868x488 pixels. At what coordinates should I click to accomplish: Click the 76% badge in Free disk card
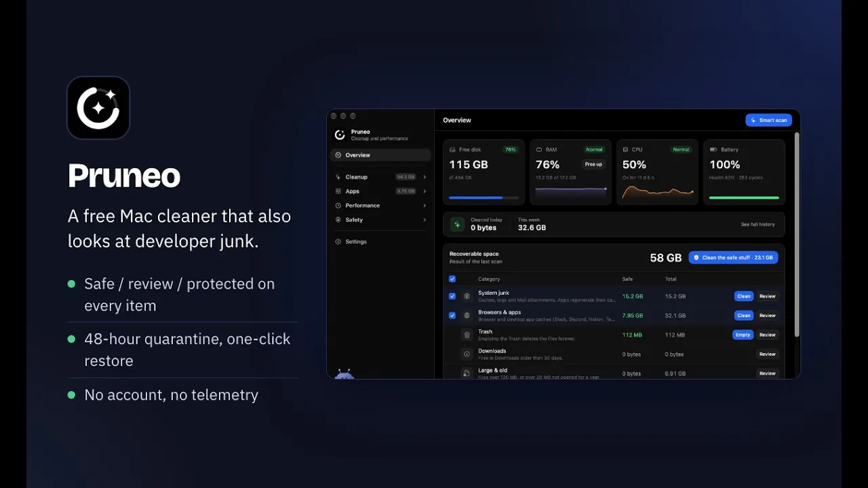(510, 150)
